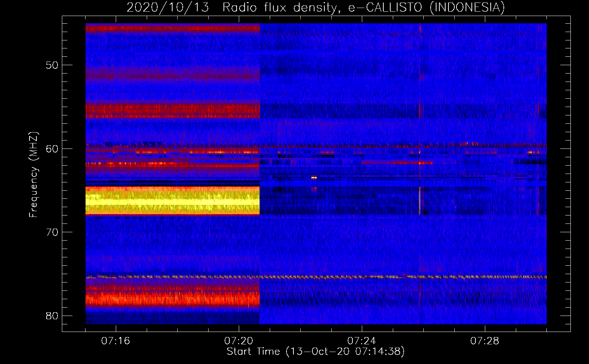Click the '80' frequency tick label

[52, 316]
